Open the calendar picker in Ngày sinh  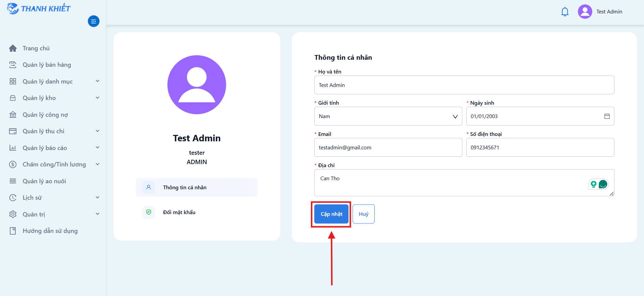607,116
